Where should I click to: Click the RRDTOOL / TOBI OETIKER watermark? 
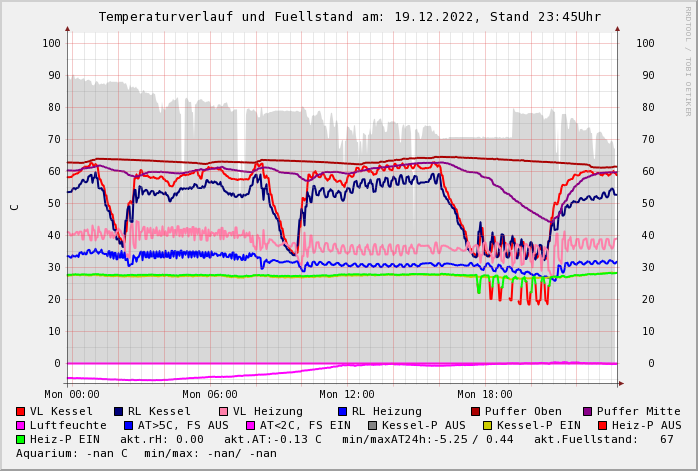point(688,60)
